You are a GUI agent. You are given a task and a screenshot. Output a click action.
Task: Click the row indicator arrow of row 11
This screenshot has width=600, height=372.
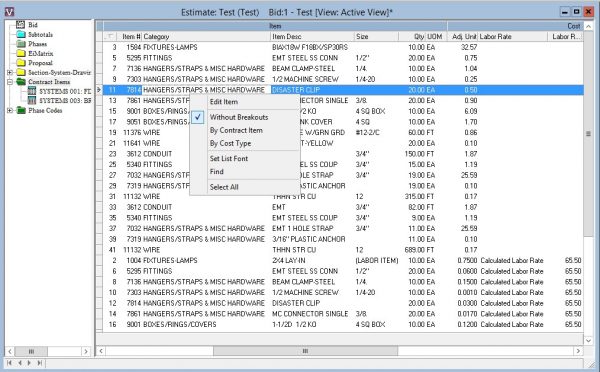pos(99,90)
